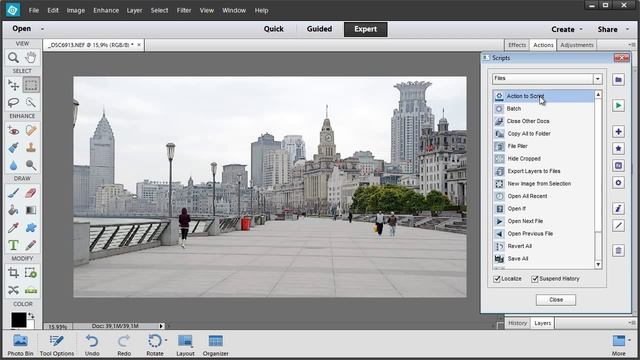Select the Rectangular Marquee tool
640x360 pixels.
(x=31, y=85)
